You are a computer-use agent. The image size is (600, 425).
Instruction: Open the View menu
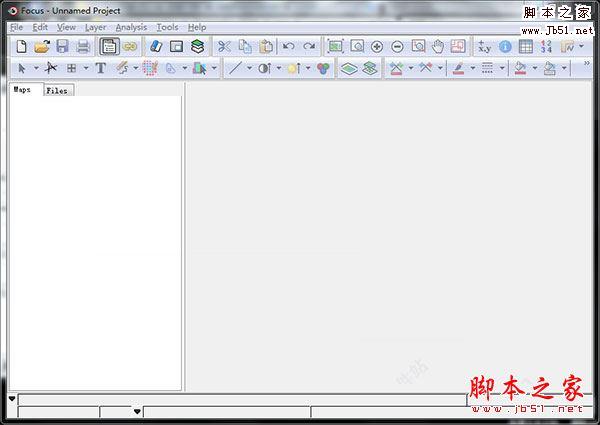pos(66,27)
